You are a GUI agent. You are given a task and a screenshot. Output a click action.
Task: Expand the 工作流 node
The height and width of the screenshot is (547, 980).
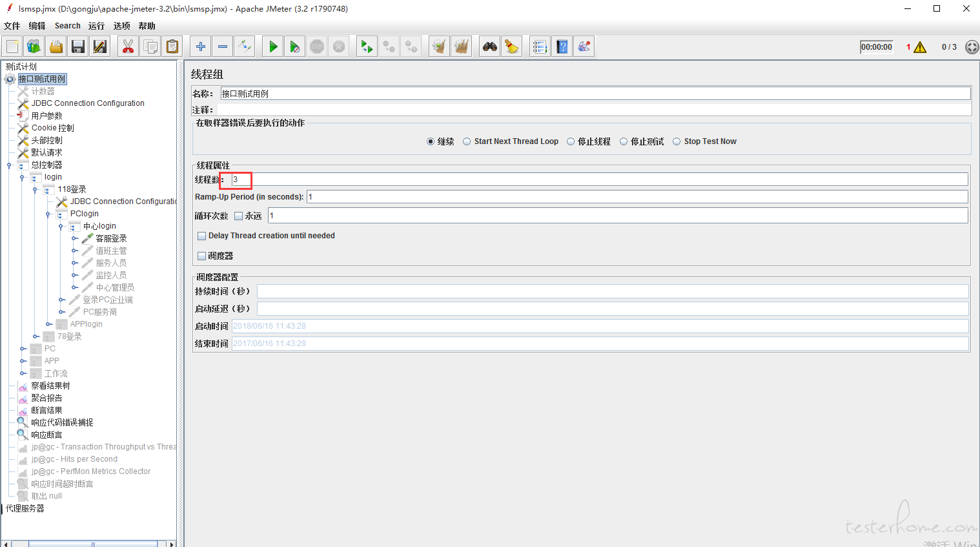23,373
